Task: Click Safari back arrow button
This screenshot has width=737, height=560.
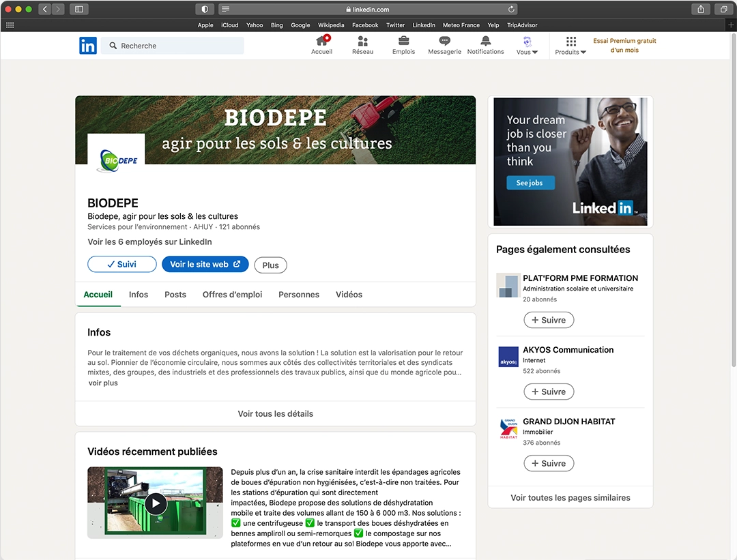Action: pos(45,9)
